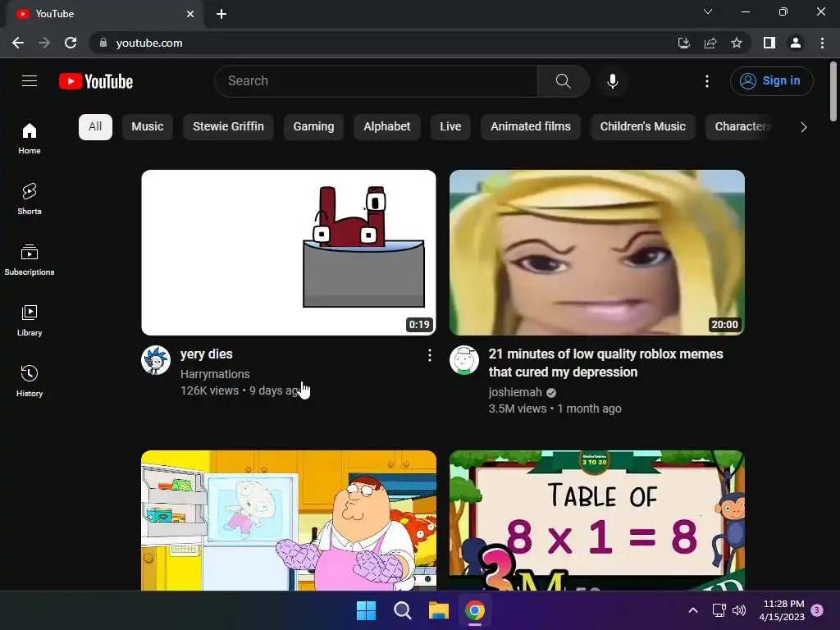The width and height of the screenshot is (840, 630).
Task: Open tab search dropdown chevron
Action: (708, 11)
